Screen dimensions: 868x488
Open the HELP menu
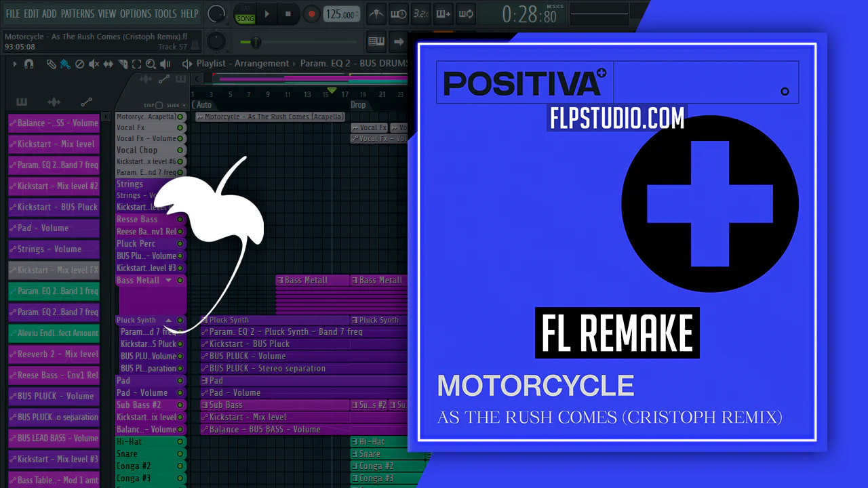coord(189,14)
